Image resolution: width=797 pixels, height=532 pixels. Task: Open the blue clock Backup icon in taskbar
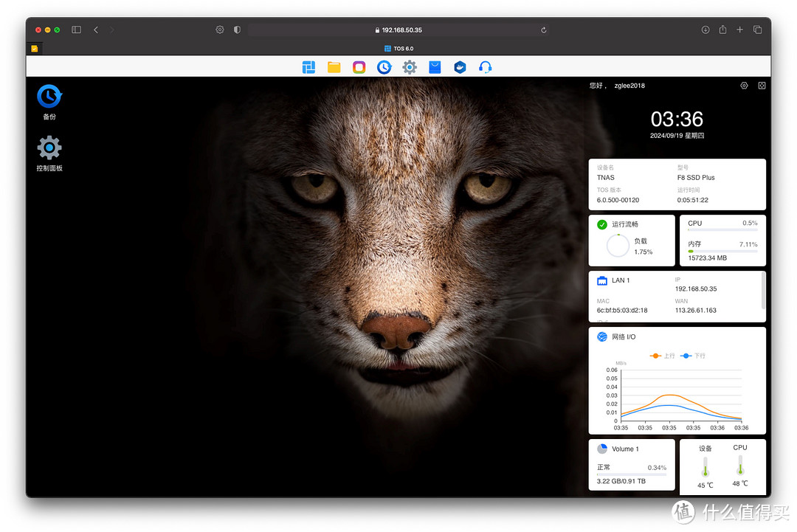(384, 67)
